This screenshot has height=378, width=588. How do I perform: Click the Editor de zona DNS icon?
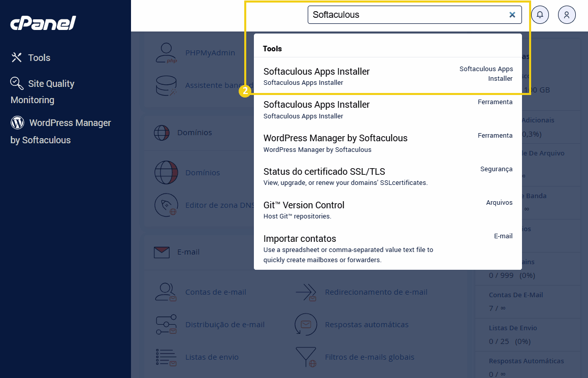(166, 205)
